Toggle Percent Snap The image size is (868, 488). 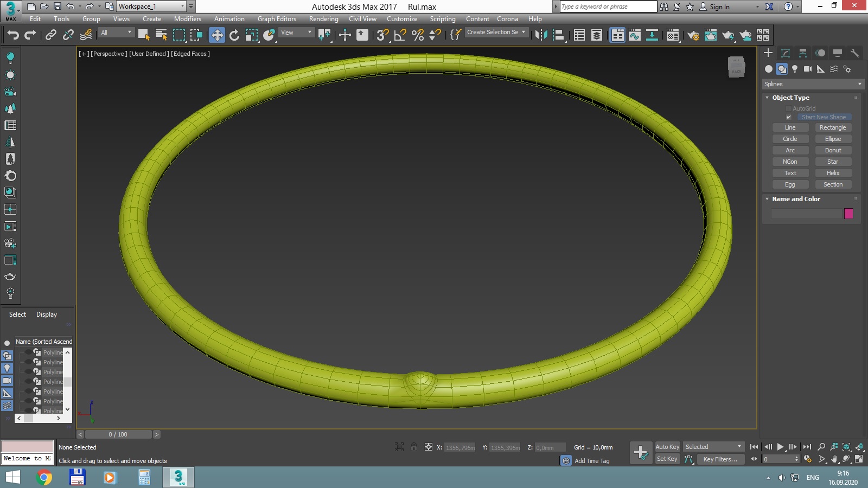(418, 35)
